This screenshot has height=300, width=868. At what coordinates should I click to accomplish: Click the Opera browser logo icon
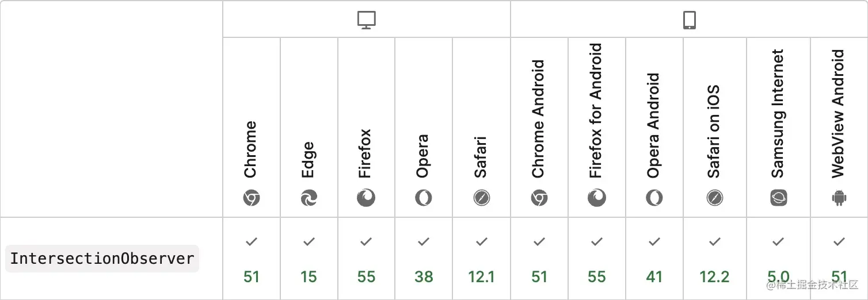[x=424, y=198]
